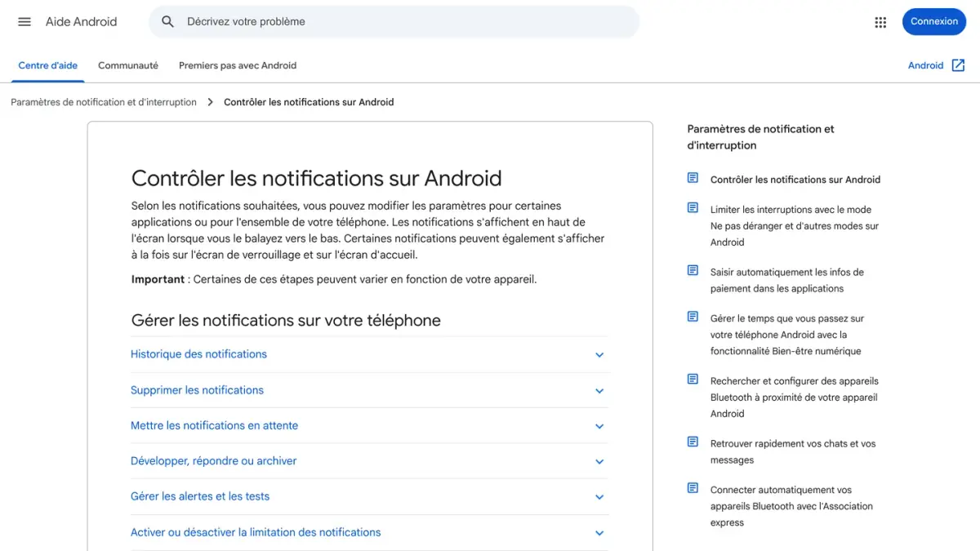This screenshot has width=980, height=551.
Task: Switch to the Communauté tab
Action: [x=128, y=65]
